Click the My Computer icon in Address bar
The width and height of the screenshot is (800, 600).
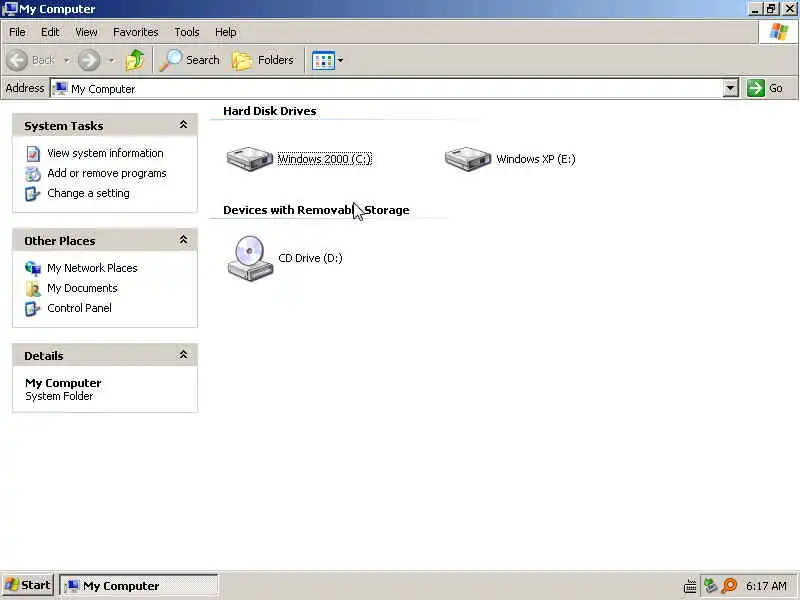point(61,88)
